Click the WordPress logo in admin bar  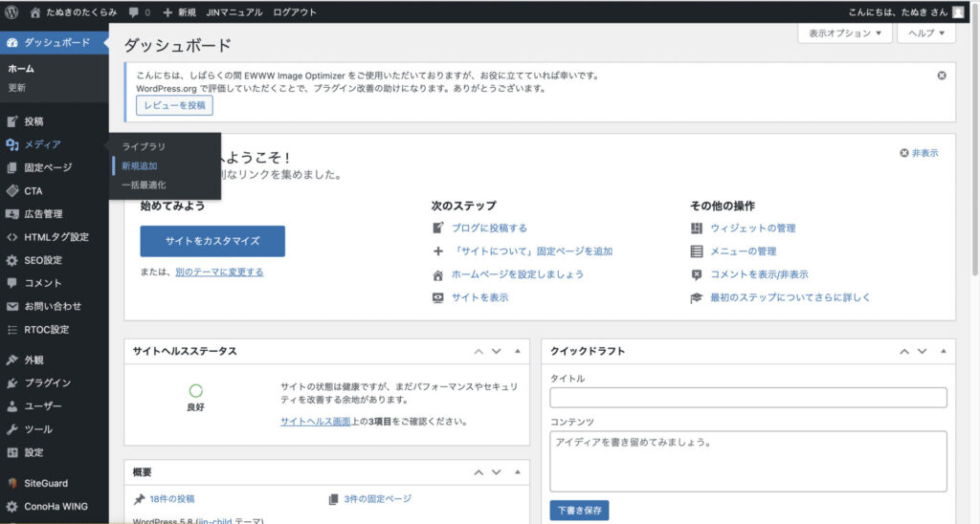[11, 11]
